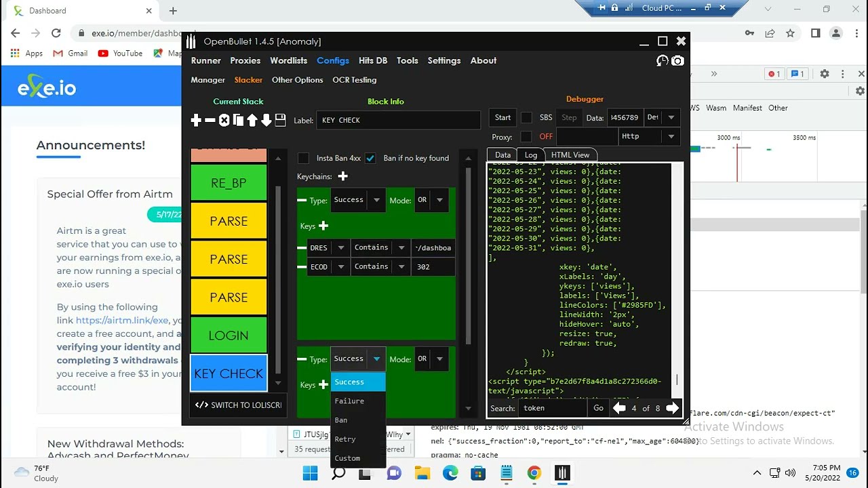The width and height of the screenshot is (868, 488).
Task: Select the RE_BP block in the stack
Action: pos(229,183)
